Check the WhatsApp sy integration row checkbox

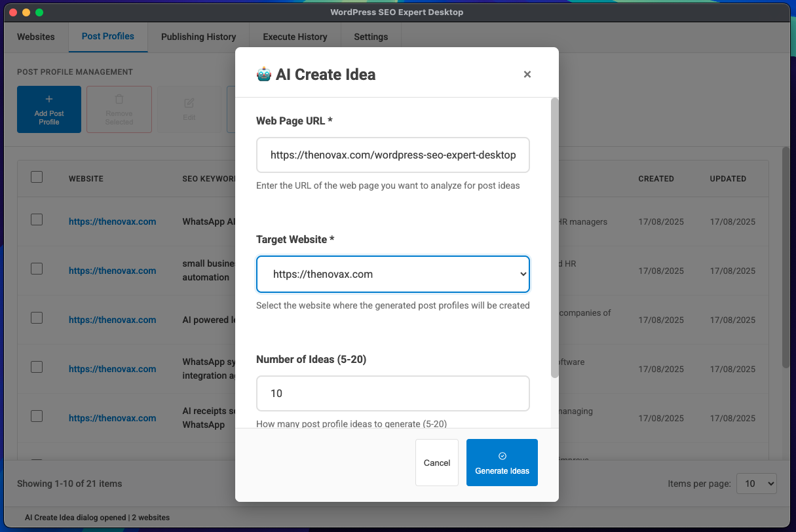click(37, 367)
